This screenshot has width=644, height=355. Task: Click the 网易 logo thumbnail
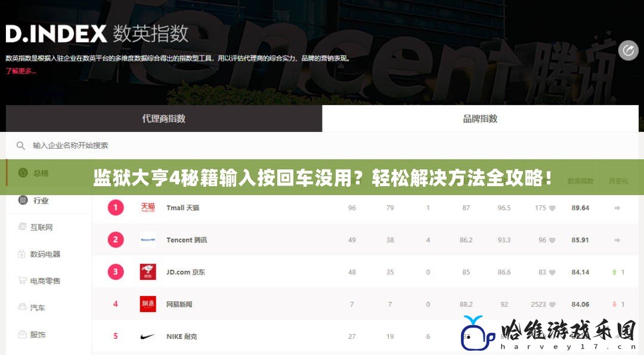(x=148, y=304)
